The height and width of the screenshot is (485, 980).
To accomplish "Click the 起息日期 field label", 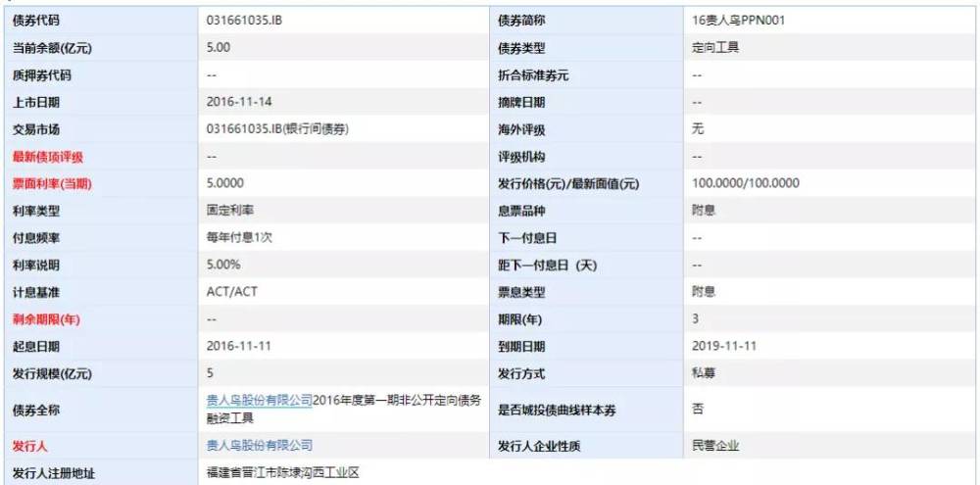I will click(x=35, y=347).
